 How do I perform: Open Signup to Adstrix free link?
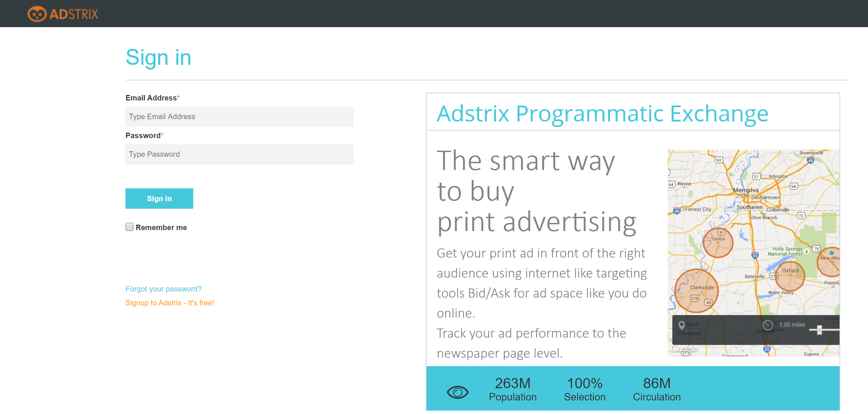170,303
